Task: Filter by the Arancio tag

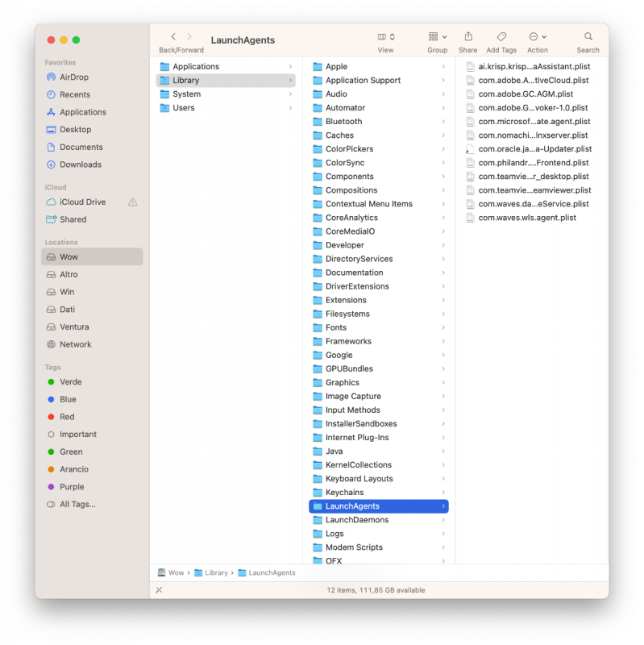Action: 92,469
